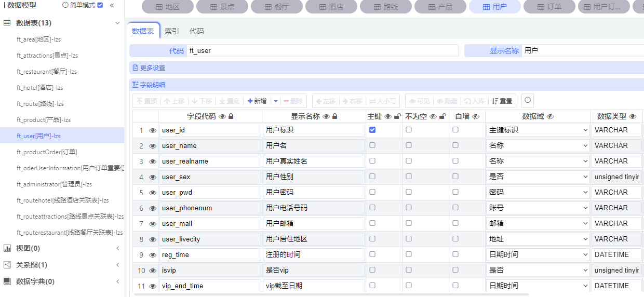The height and width of the screenshot is (297, 644).
Task: Click the eye icon on reg_time row
Action: [x=153, y=255]
